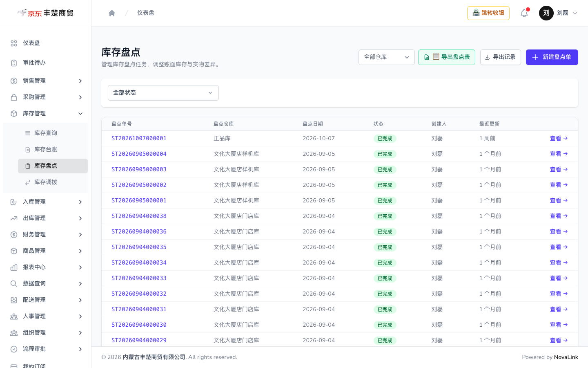The height and width of the screenshot is (368, 588).
Task: Expand the 组织管理 chevron
Action: [80, 333]
